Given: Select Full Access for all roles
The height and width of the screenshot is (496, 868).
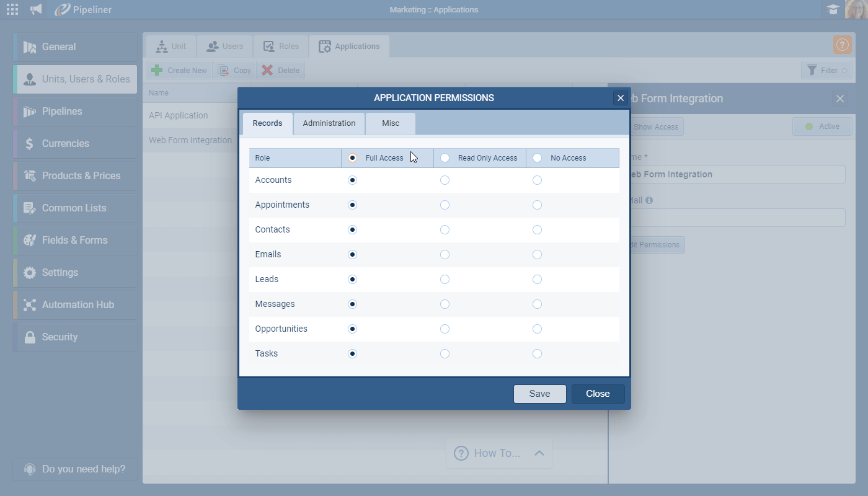Looking at the screenshot, I should tap(352, 157).
